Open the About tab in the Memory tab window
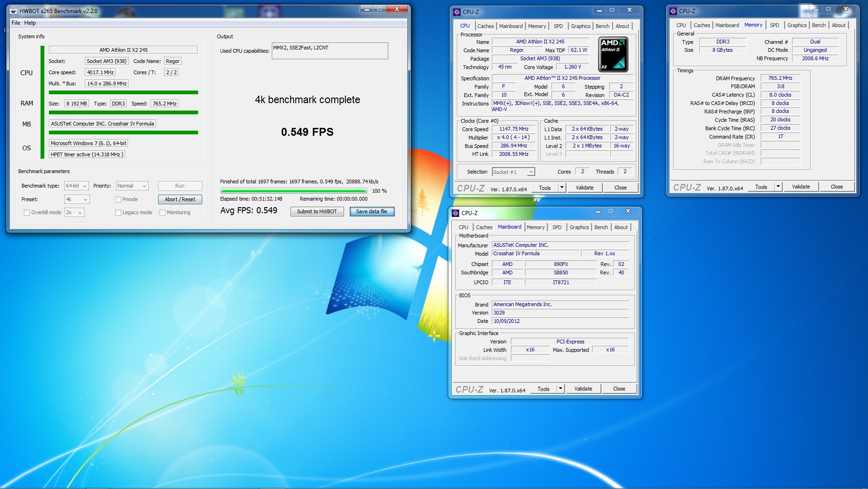 [839, 25]
